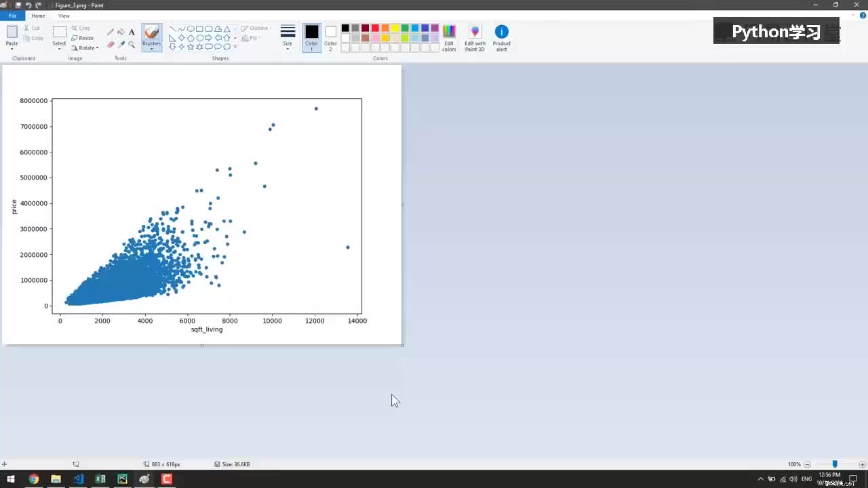
Task: Activate Color 1 foreground selector
Action: coord(311,38)
